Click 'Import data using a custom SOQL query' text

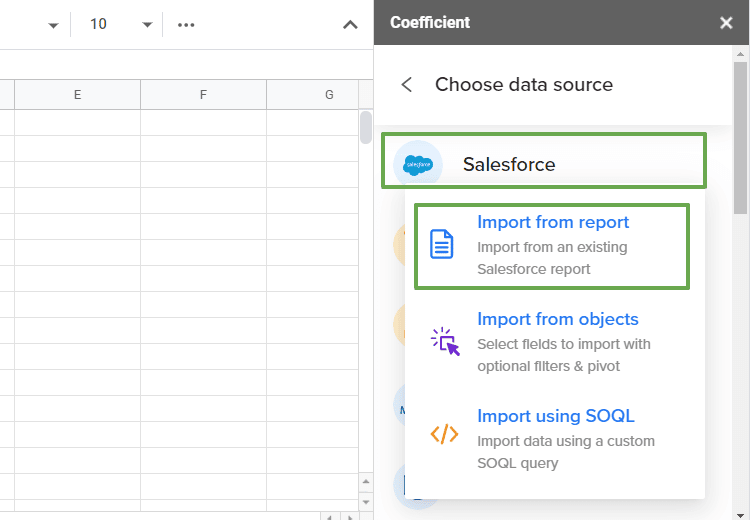(x=566, y=452)
